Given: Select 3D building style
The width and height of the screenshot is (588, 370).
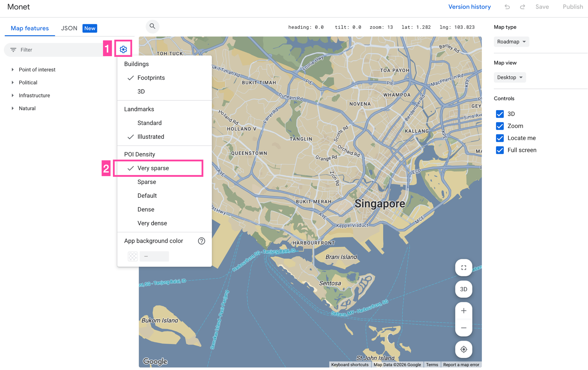Looking at the screenshot, I should pos(164,92).
